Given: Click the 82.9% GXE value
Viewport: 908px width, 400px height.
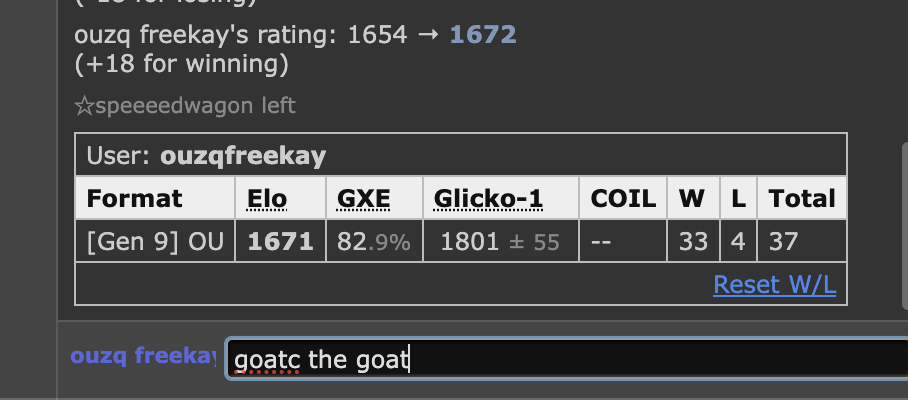Looking at the screenshot, I should pos(373,241).
